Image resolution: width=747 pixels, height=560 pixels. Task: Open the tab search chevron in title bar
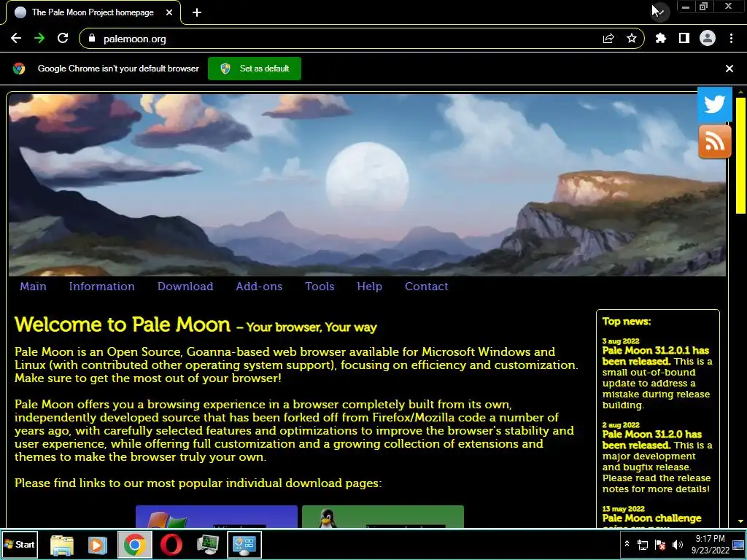point(659,12)
